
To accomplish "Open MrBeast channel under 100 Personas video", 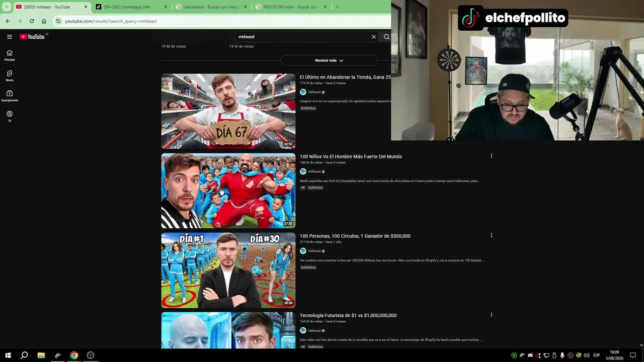I will pyautogui.click(x=314, y=251).
